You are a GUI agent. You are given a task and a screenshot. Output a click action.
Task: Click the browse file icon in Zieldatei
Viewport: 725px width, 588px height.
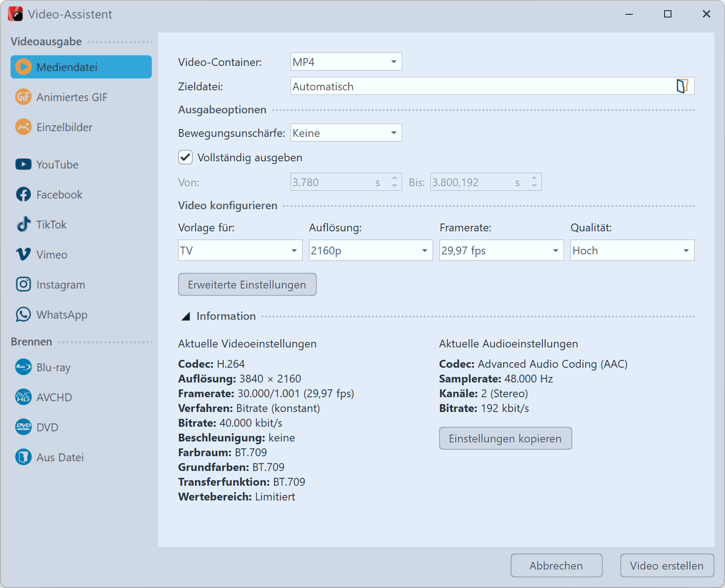682,86
